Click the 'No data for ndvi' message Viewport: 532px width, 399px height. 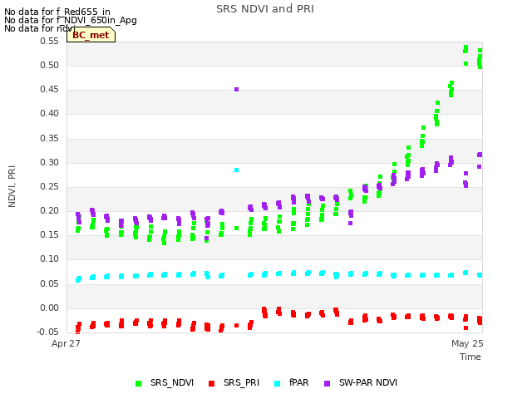point(40,28)
